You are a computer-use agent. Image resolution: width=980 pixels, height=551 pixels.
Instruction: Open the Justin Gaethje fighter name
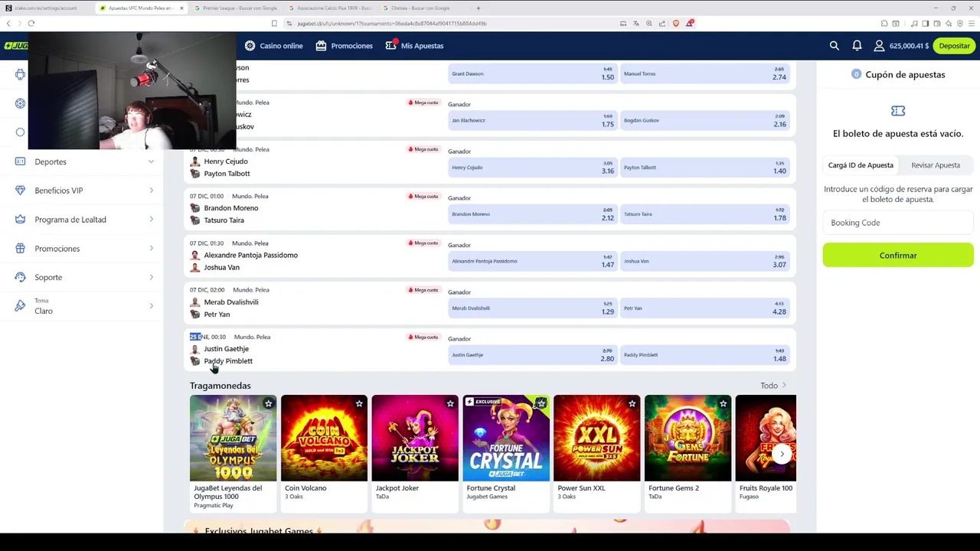click(226, 349)
